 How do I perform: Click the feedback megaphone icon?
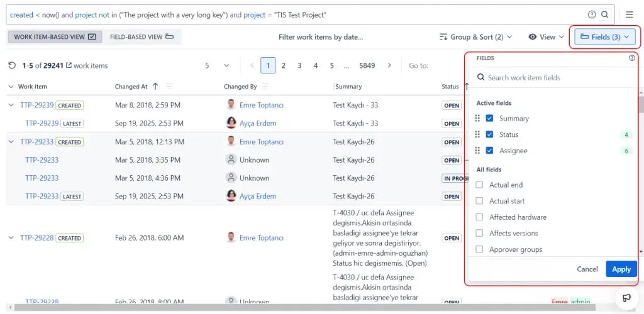coord(626,297)
